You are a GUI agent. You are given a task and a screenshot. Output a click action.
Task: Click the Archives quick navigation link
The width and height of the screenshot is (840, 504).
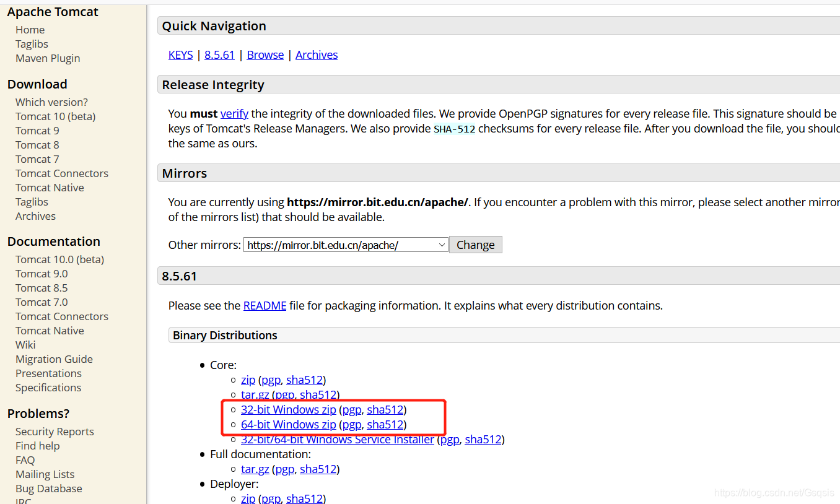tap(317, 54)
